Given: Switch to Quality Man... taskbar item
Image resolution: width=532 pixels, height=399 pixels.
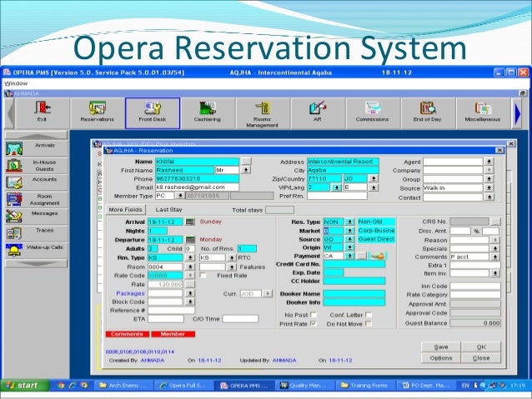Looking at the screenshot, I should click(304, 386).
